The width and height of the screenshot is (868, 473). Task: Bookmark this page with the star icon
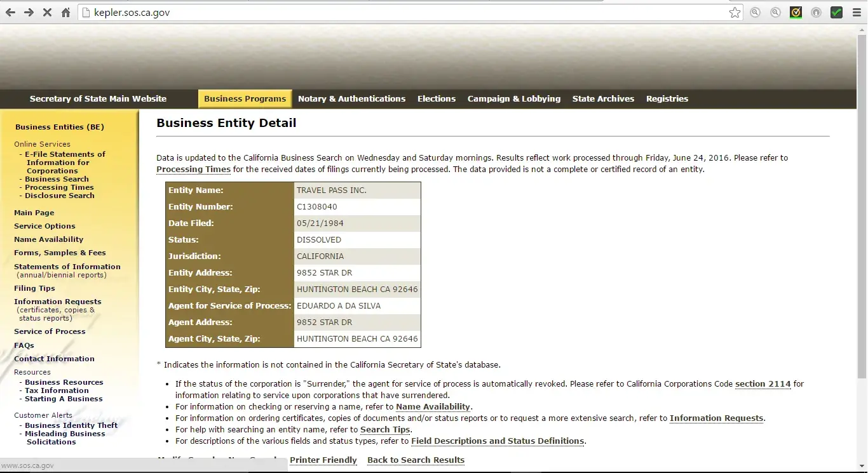(x=735, y=13)
